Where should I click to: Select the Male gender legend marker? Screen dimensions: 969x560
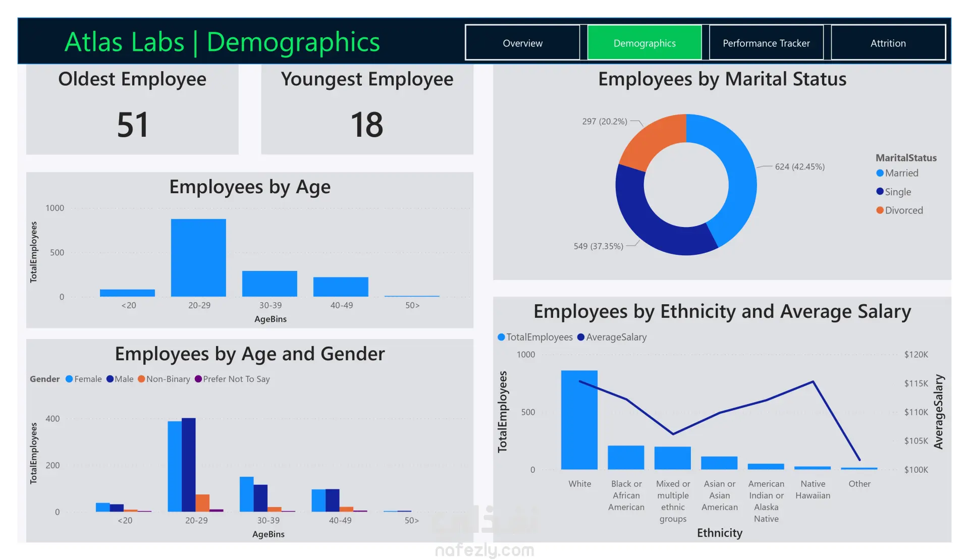(110, 379)
